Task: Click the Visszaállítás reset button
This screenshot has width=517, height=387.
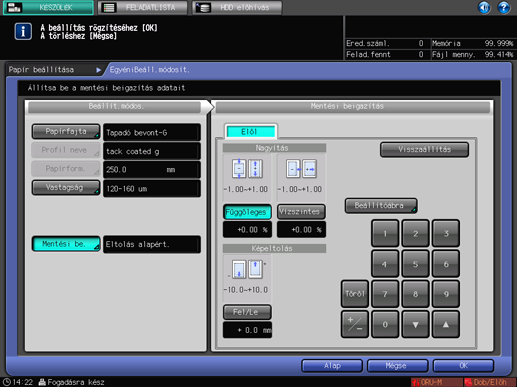Action: (x=424, y=150)
